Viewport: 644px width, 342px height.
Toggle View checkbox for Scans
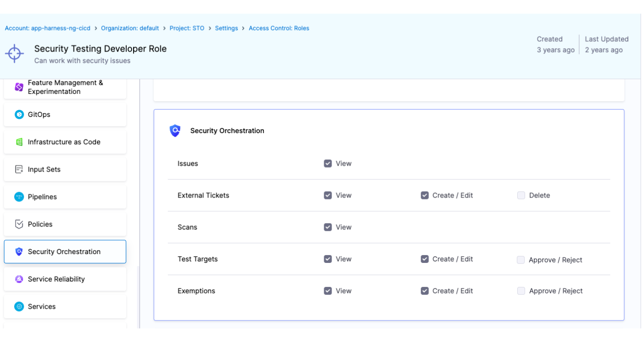[x=328, y=227]
